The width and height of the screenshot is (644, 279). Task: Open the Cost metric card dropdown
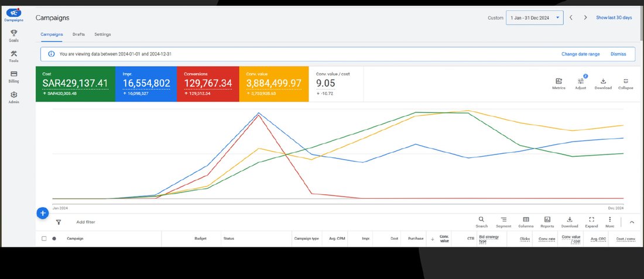75,84
